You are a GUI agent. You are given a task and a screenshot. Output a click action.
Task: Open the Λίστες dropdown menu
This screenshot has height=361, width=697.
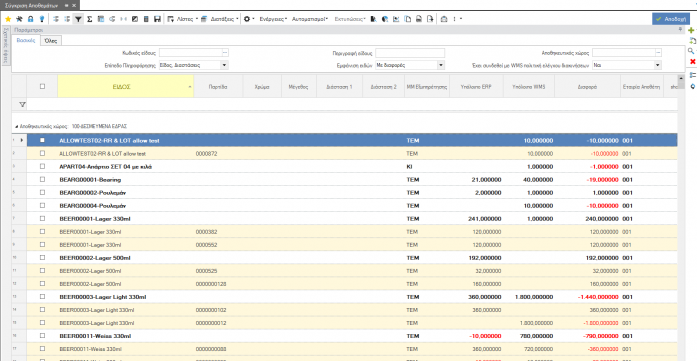(x=183, y=19)
